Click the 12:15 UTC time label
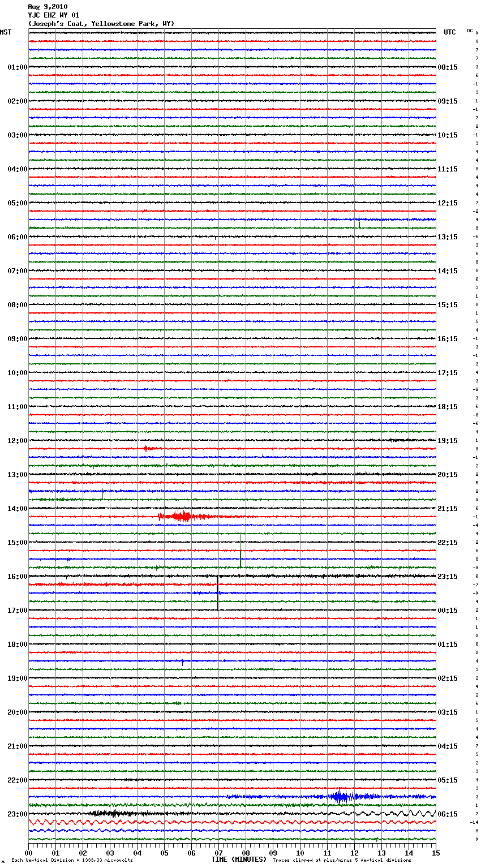 pyautogui.click(x=448, y=203)
